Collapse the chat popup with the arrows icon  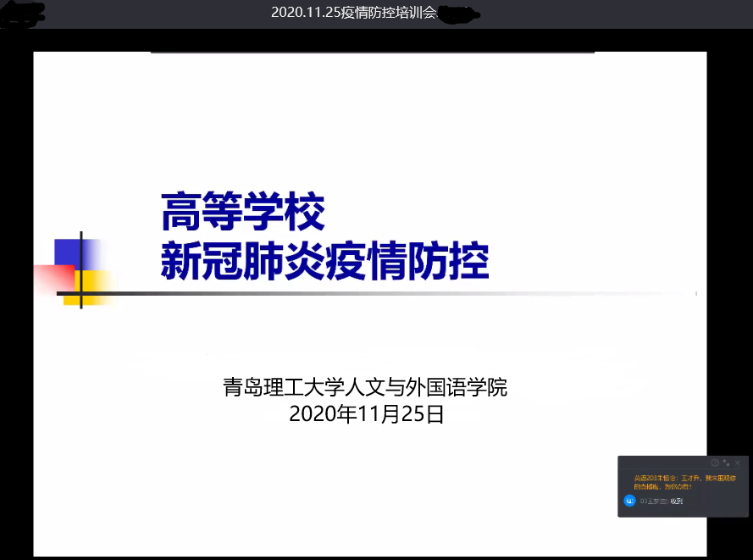point(726,463)
